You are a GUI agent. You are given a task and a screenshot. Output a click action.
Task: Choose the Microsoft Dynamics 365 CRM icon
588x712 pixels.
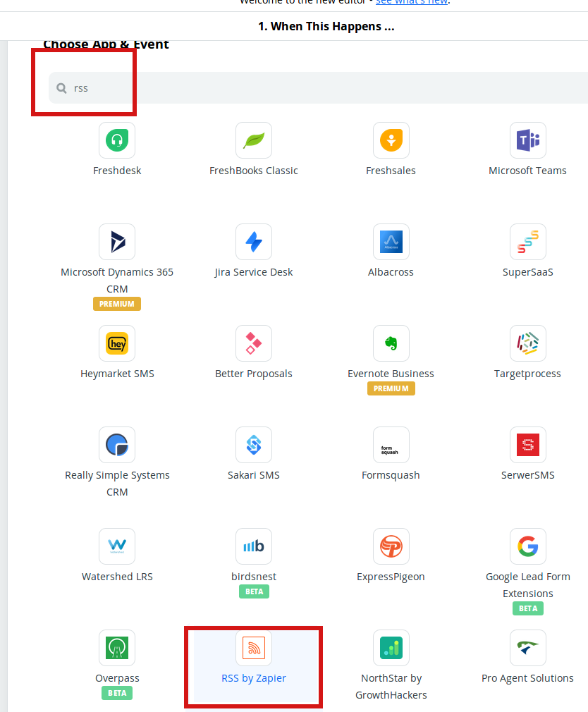(x=117, y=242)
